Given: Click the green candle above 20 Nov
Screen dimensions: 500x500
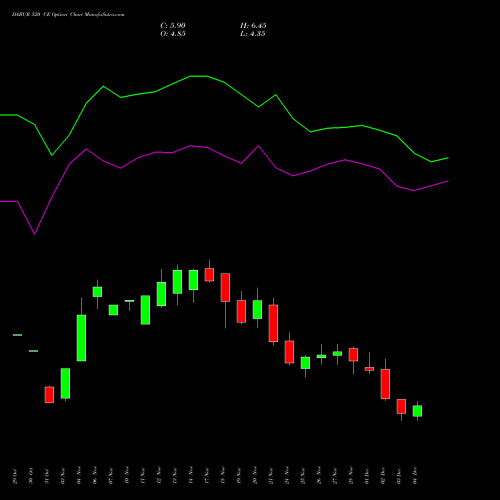Looking at the screenshot, I should pyautogui.click(x=257, y=310).
